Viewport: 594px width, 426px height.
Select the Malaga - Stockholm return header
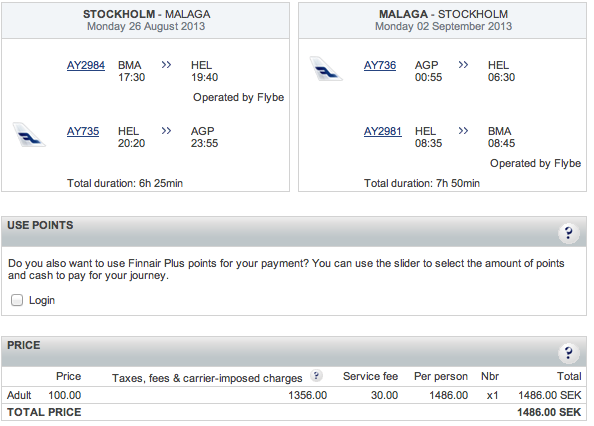(442, 20)
